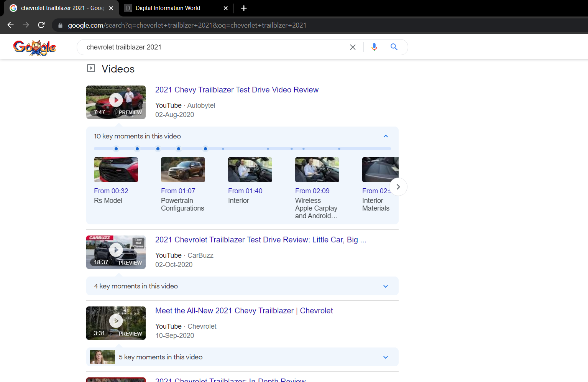Clear the search query with the X icon
Screen dimensions: 588x382
353,47
